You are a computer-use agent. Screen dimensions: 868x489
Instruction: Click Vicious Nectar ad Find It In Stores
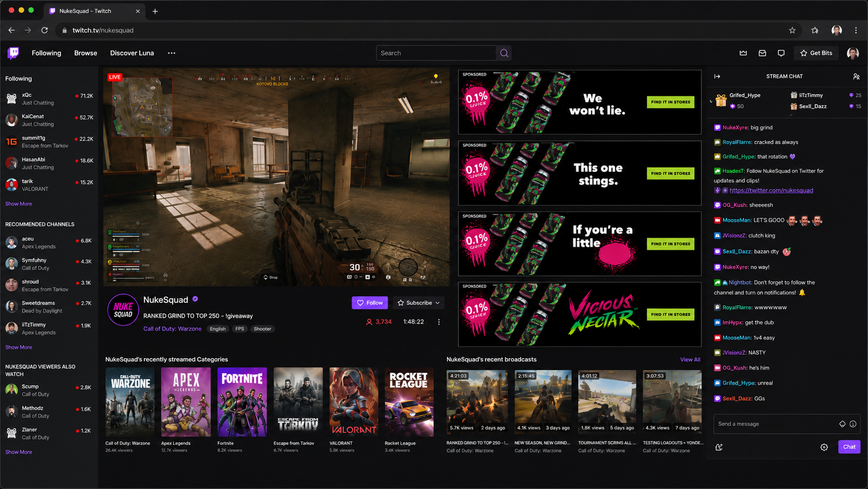[x=670, y=314]
